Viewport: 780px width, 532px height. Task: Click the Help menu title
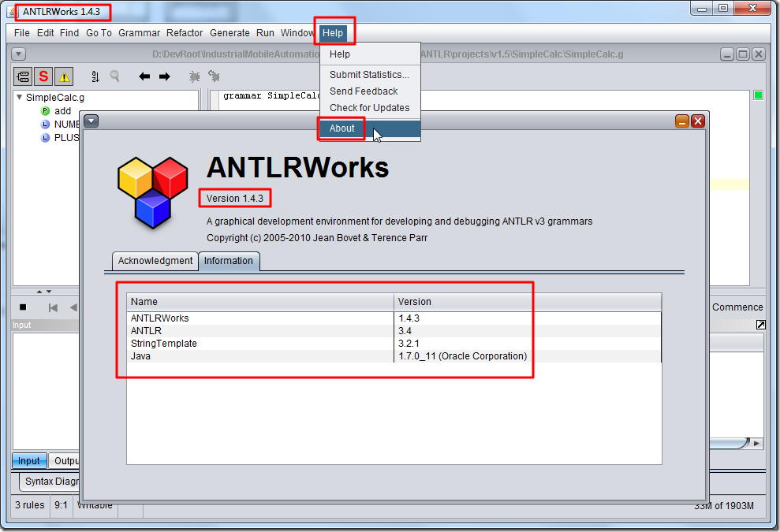pyautogui.click(x=333, y=33)
